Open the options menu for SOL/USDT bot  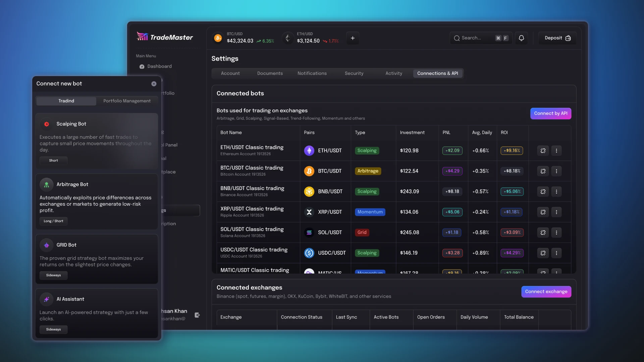(x=557, y=232)
